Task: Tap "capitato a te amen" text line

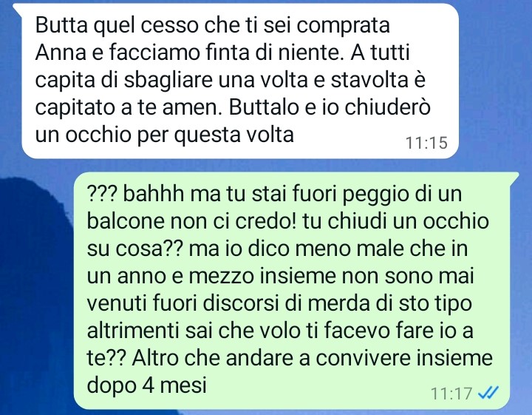Action: (233, 107)
